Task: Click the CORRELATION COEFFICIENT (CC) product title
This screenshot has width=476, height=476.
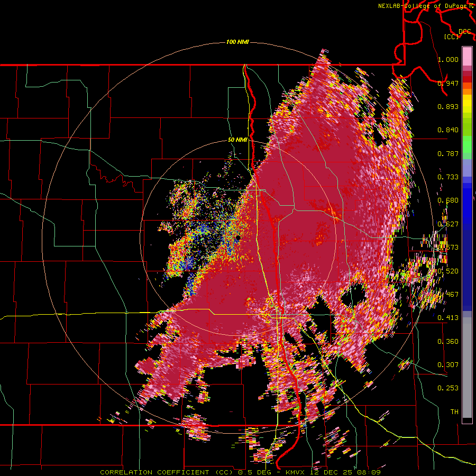Action: 167,472
